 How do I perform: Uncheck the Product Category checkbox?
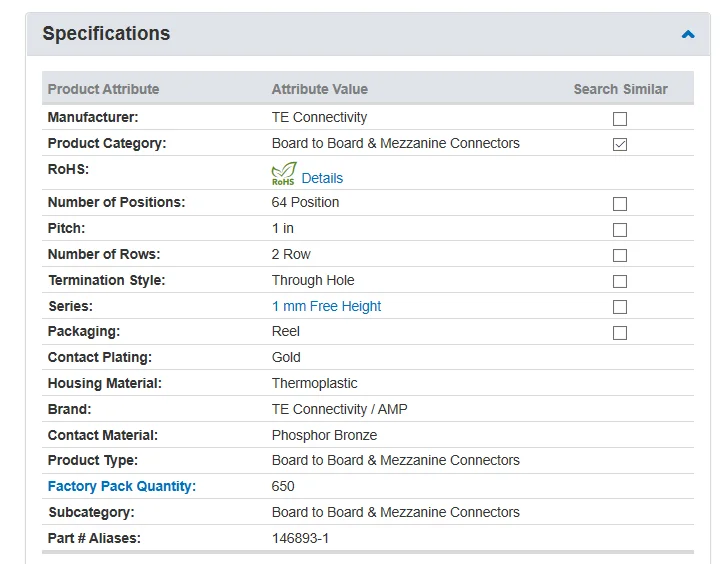pos(620,144)
